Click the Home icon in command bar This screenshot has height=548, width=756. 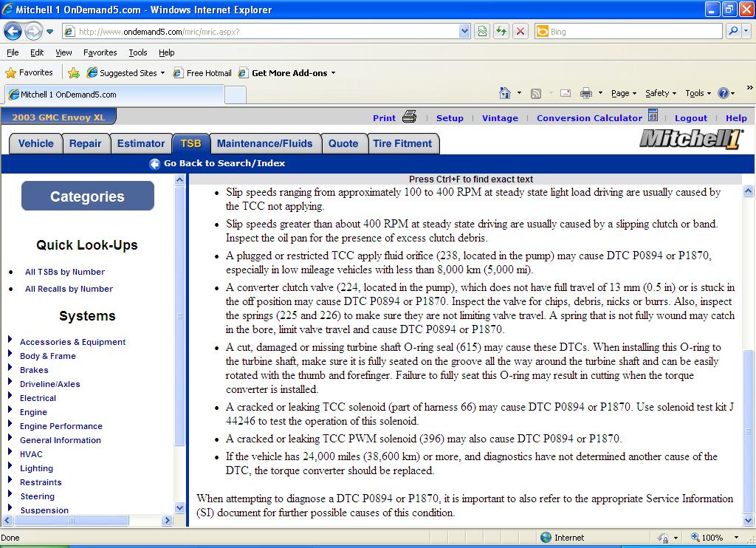click(x=505, y=93)
